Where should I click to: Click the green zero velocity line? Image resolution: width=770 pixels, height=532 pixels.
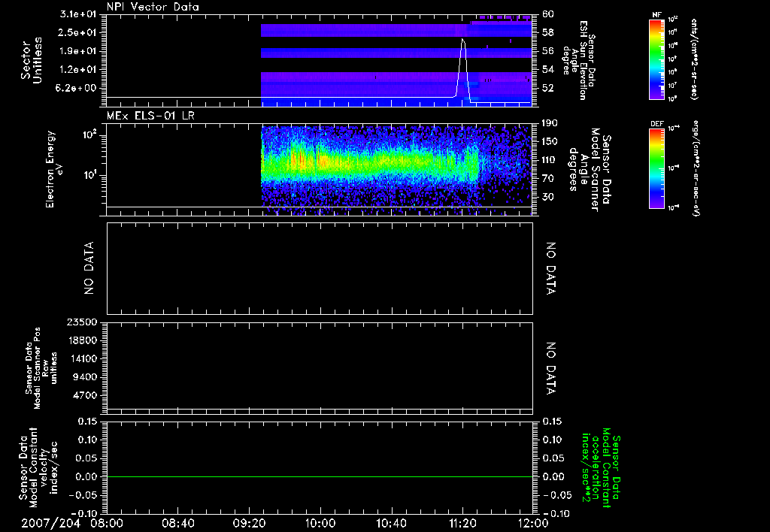(x=319, y=476)
